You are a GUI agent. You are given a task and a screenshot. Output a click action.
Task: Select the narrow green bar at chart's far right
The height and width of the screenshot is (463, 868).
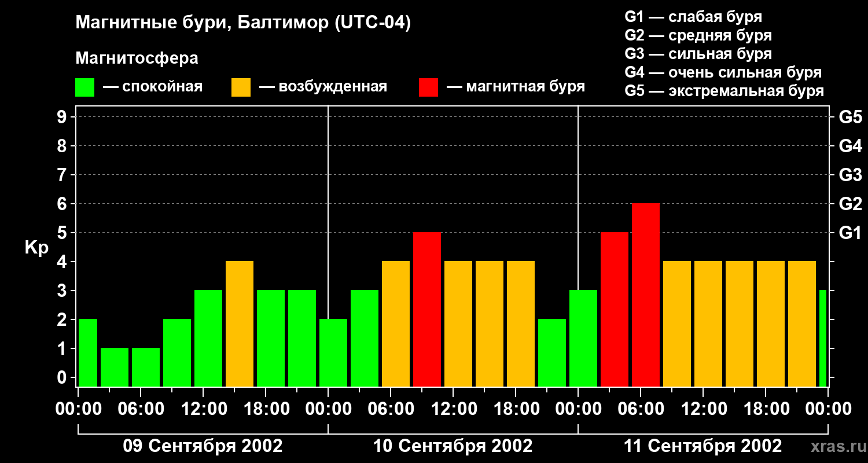[823, 338]
